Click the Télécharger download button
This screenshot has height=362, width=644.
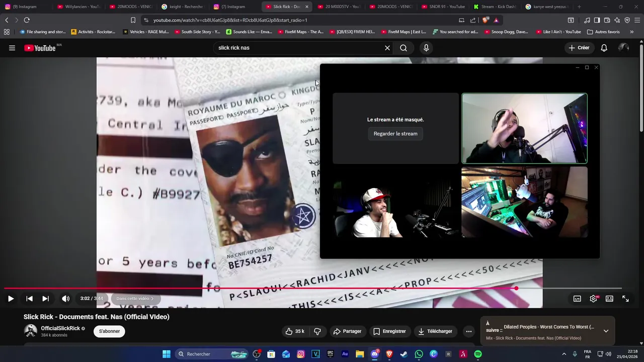point(435,331)
